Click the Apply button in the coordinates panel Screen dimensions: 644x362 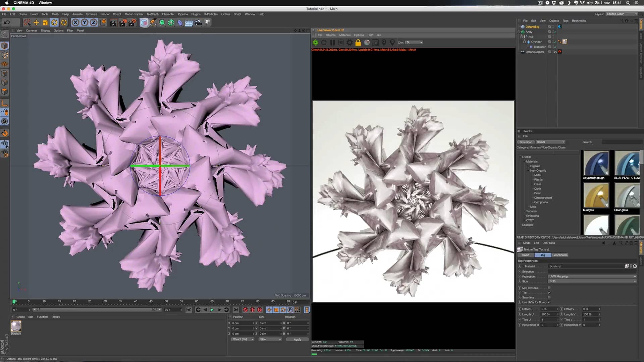click(x=297, y=339)
